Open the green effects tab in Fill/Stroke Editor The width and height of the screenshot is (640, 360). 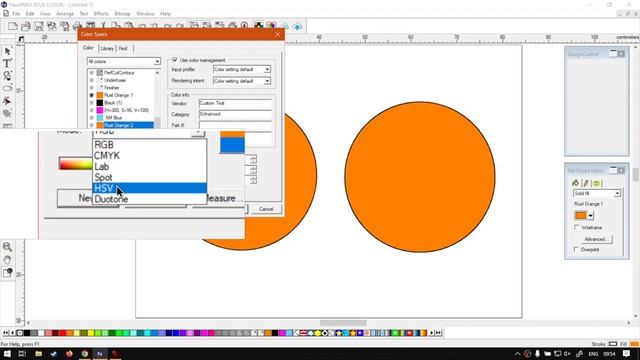(x=596, y=183)
